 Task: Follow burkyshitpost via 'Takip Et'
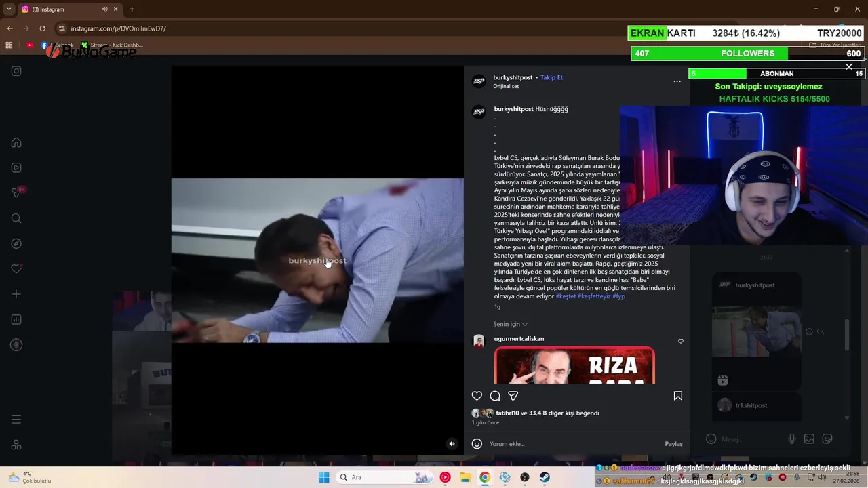[551, 77]
